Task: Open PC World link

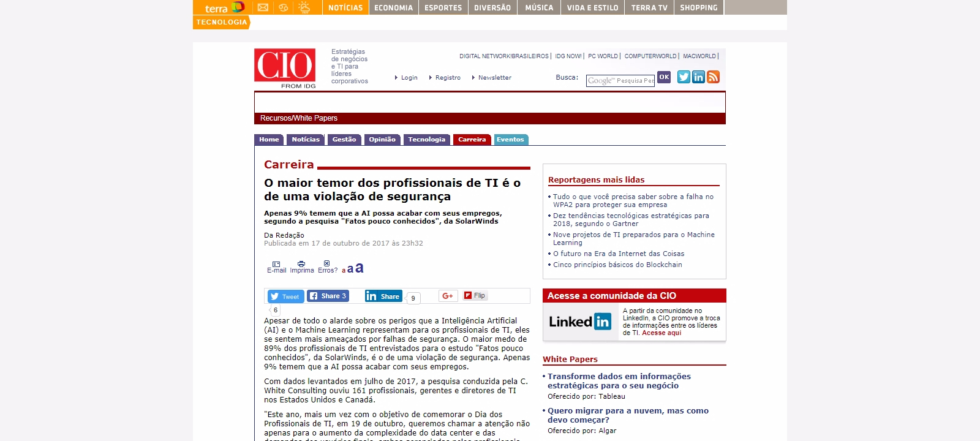Action: (603, 56)
